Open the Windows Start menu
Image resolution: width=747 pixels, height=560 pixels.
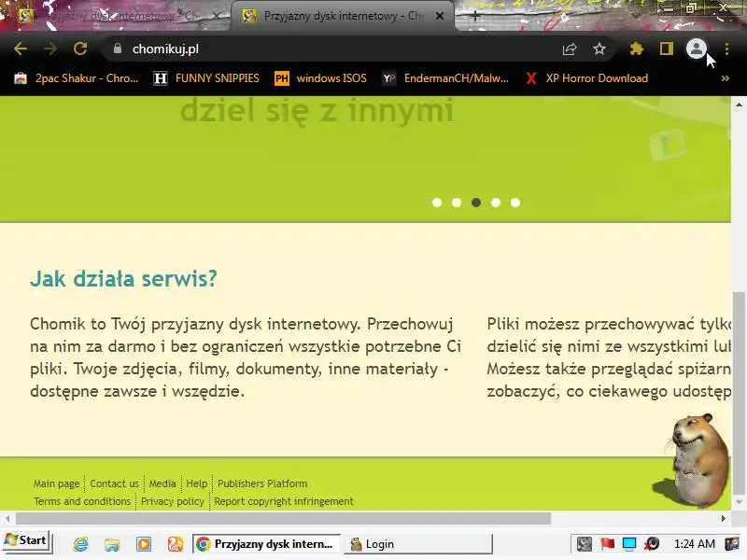pyautogui.click(x=26, y=541)
